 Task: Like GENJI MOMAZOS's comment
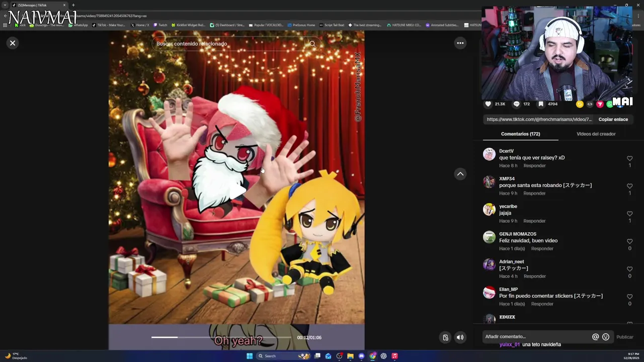coord(629,241)
